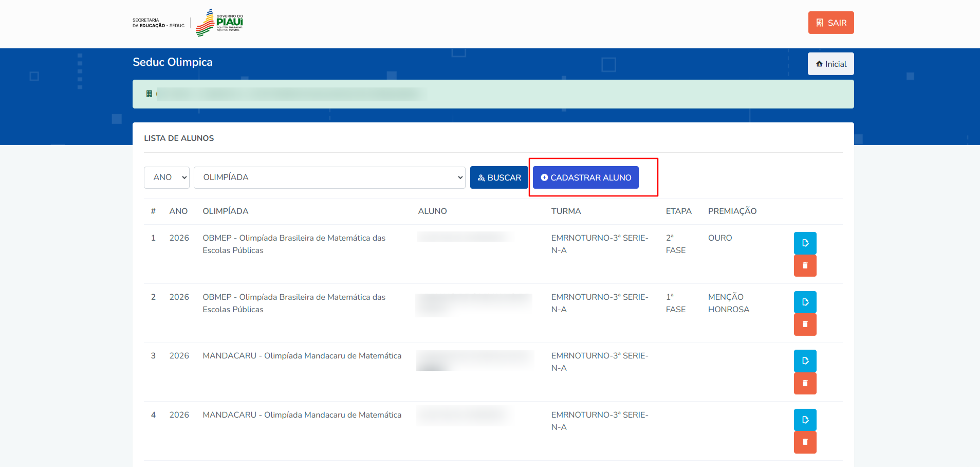
Task: Go to the Inicial home page
Action: coord(830,64)
